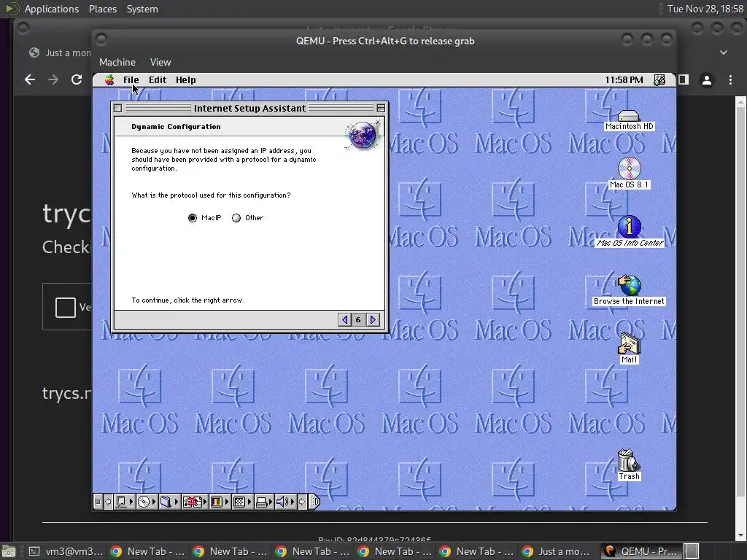Click the Control Strip left scroll arrow
747x560 pixels.
click(108, 502)
